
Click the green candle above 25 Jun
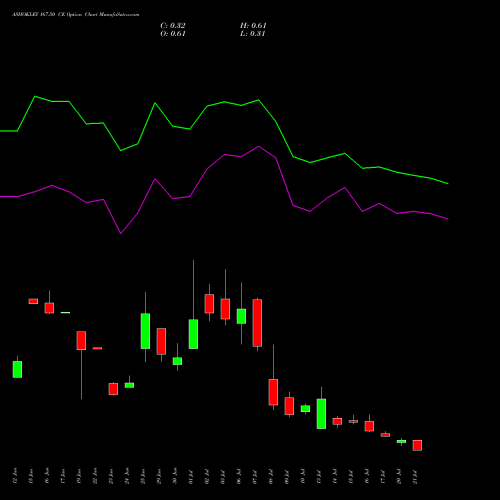(145, 331)
